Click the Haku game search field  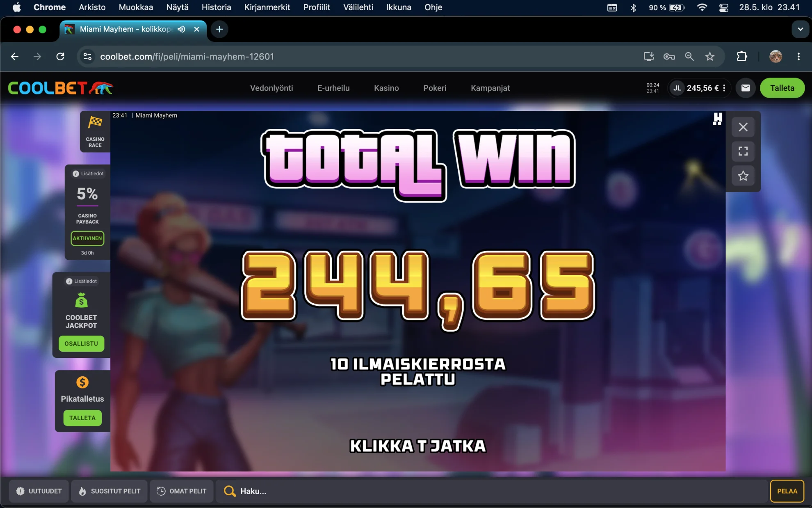[x=491, y=491]
